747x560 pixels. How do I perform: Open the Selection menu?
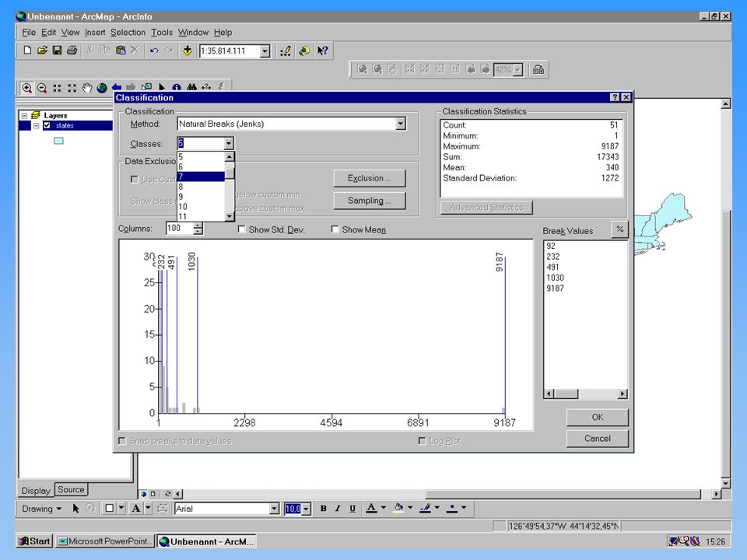[128, 33]
